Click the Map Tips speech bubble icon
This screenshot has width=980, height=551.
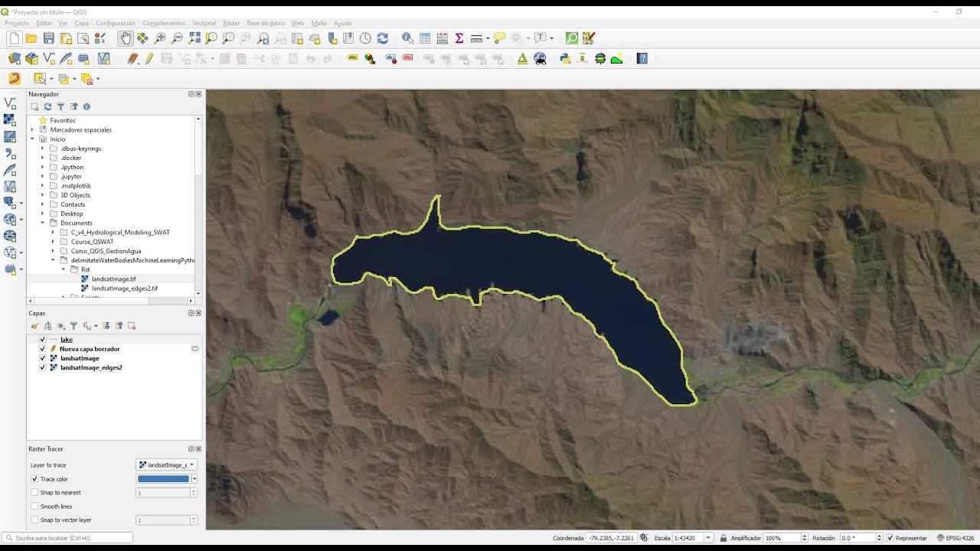499,38
